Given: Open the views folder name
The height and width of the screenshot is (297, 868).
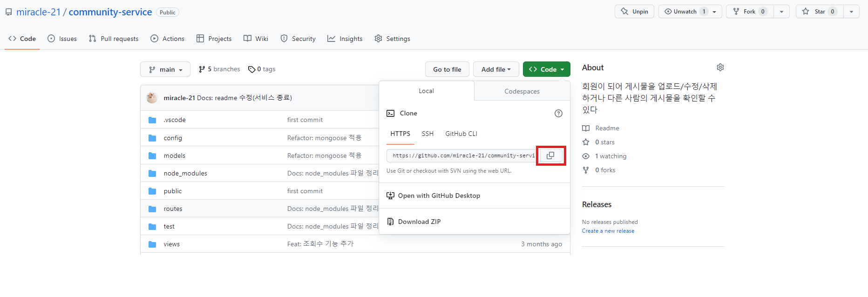Looking at the screenshot, I should point(171,244).
